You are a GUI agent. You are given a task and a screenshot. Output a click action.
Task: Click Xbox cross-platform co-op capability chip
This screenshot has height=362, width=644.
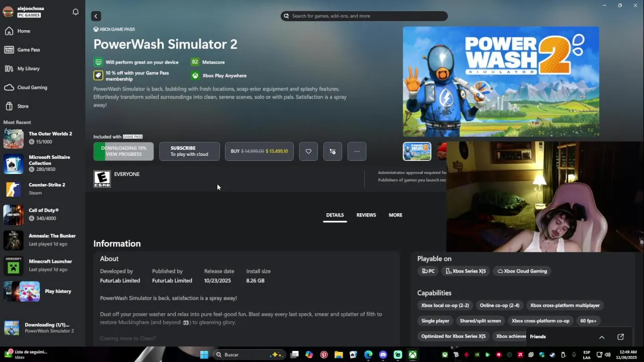click(540, 321)
